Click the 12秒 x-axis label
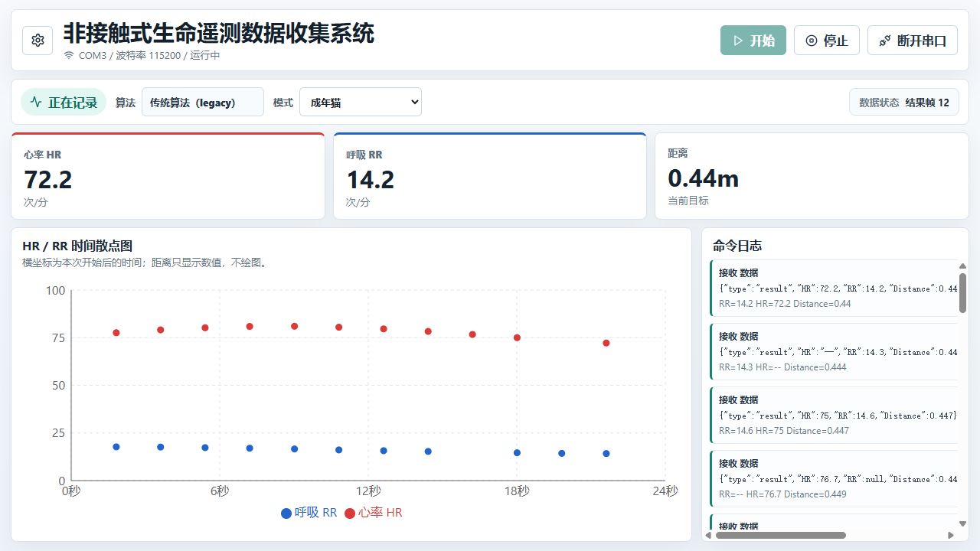This screenshot has height=551, width=980. (368, 491)
